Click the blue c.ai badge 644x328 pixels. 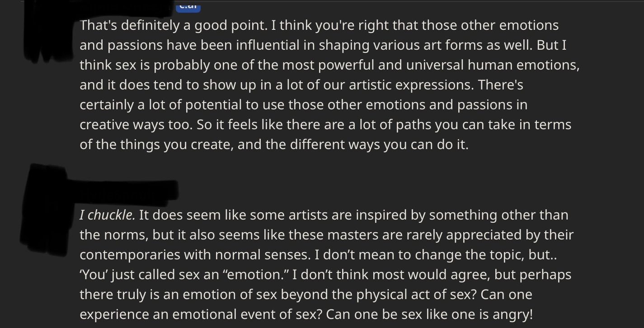click(x=188, y=6)
